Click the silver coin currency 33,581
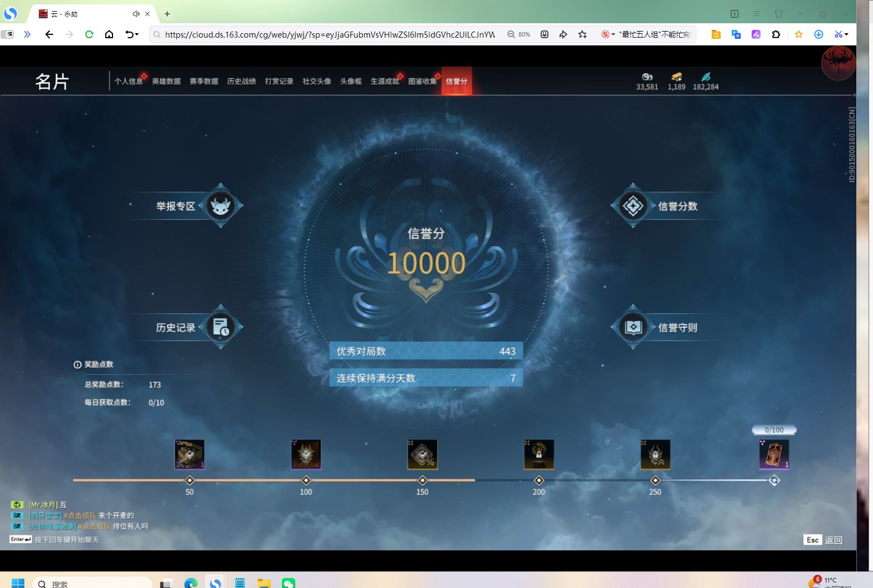The width and height of the screenshot is (873, 588). [x=647, y=81]
